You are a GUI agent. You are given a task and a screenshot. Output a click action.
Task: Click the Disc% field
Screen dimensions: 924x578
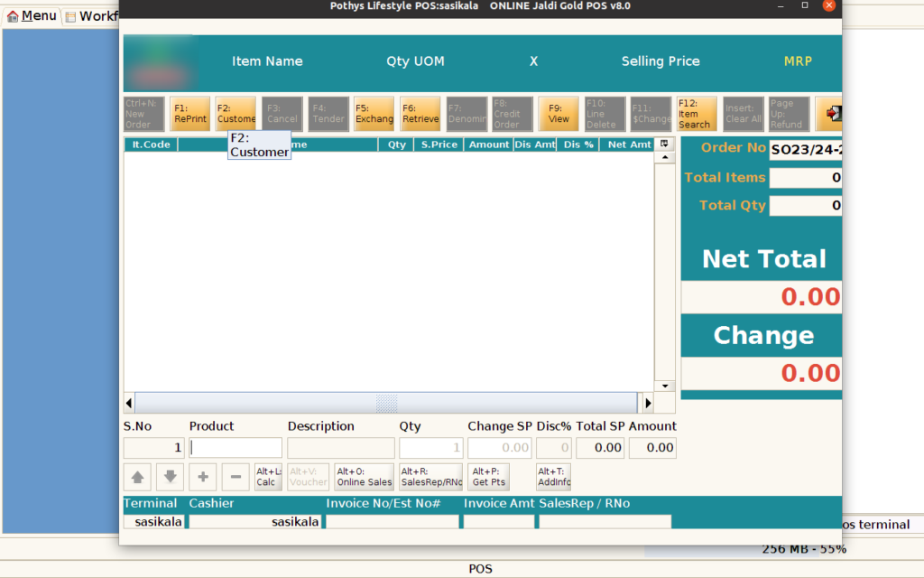point(554,448)
